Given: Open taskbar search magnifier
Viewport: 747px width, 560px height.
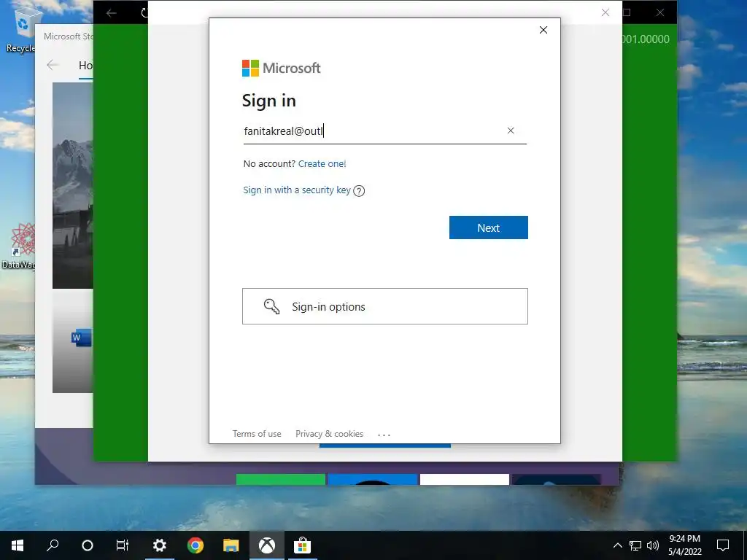Looking at the screenshot, I should (53, 545).
